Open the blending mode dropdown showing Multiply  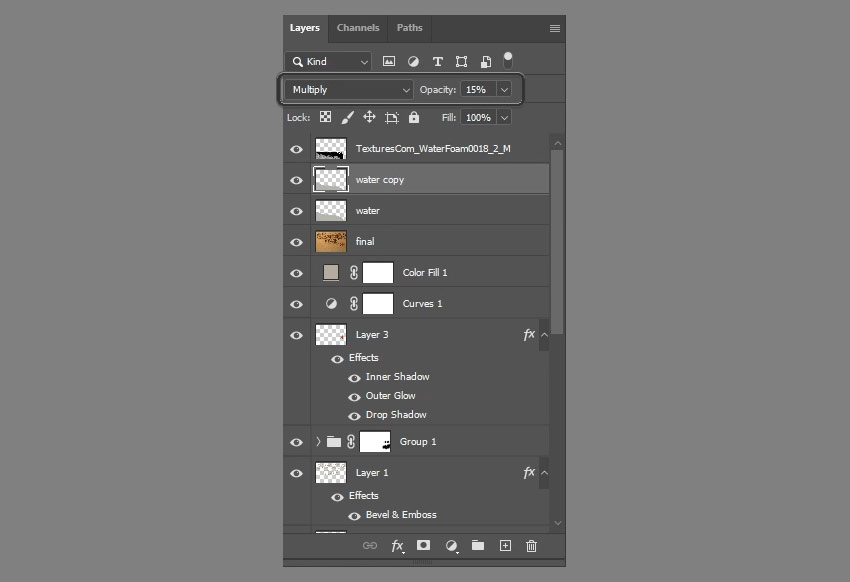click(x=347, y=89)
